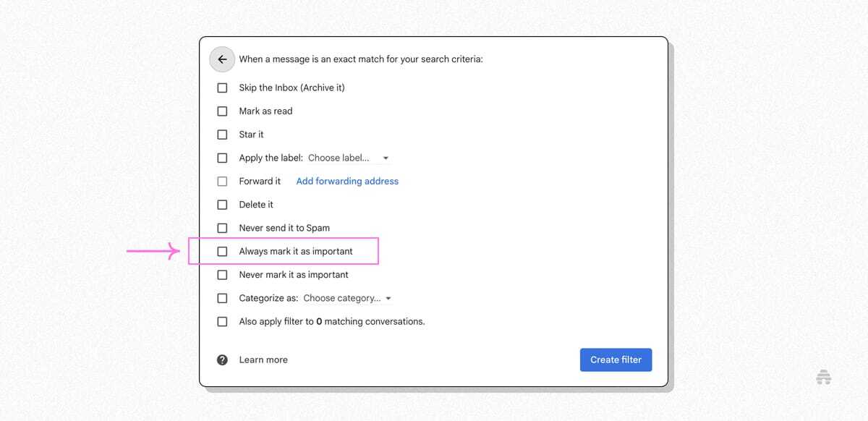Check the Skip the Inbox (Archive it) box
Screen dimensions: 868x421
[x=222, y=88]
